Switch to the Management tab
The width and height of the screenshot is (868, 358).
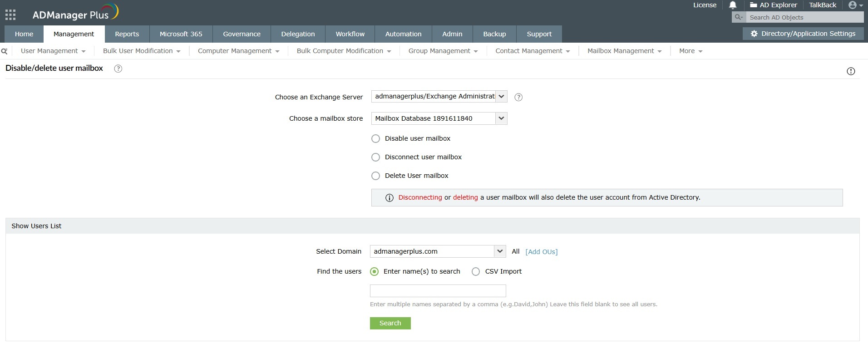74,34
